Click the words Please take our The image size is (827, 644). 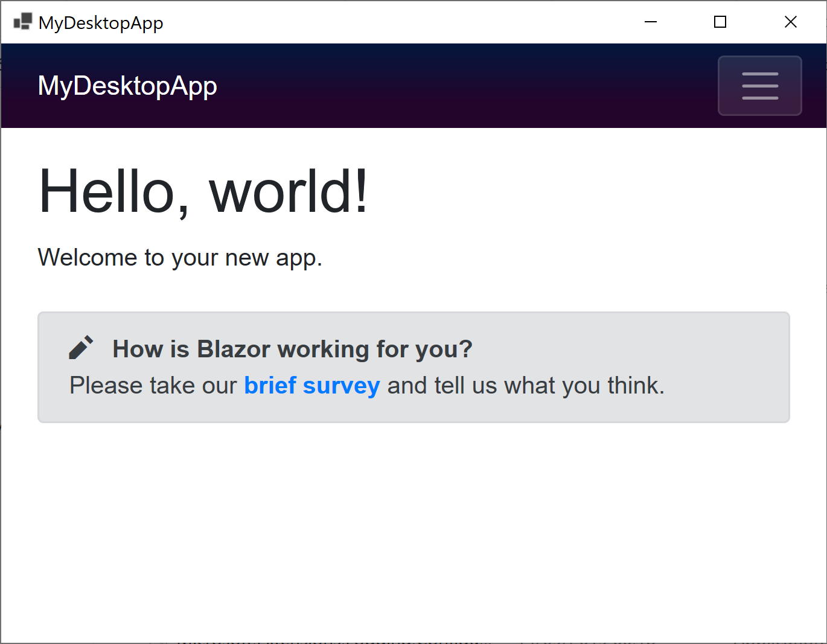point(153,385)
